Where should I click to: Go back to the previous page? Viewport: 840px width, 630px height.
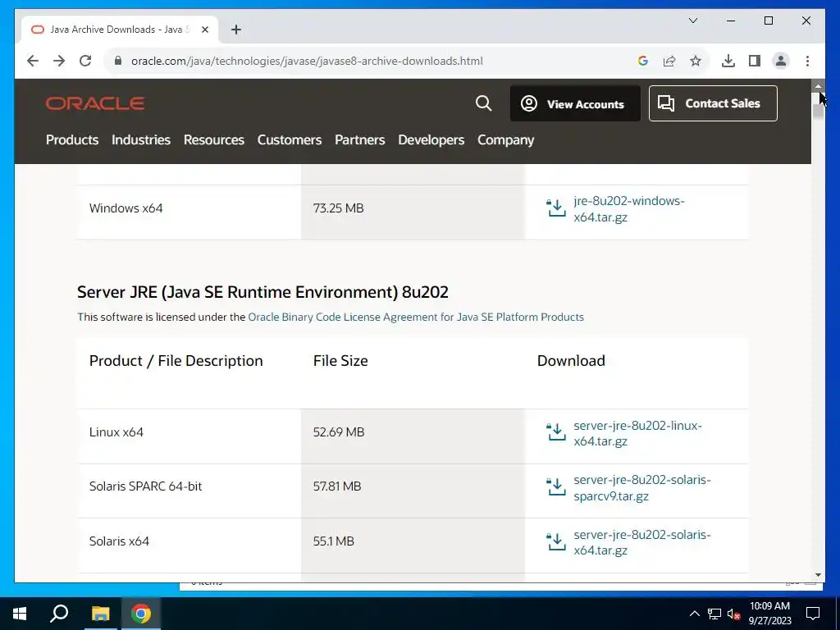tap(33, 61)
